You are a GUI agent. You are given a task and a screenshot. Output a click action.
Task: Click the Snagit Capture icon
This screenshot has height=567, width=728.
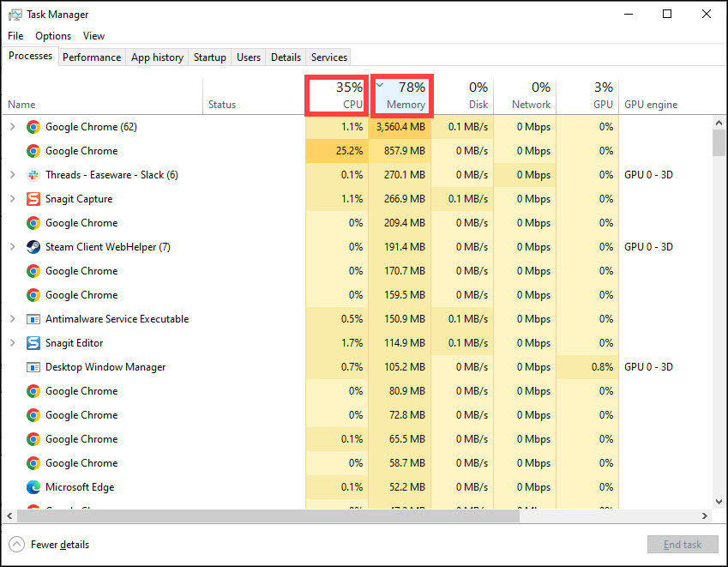tap(33, 198)
